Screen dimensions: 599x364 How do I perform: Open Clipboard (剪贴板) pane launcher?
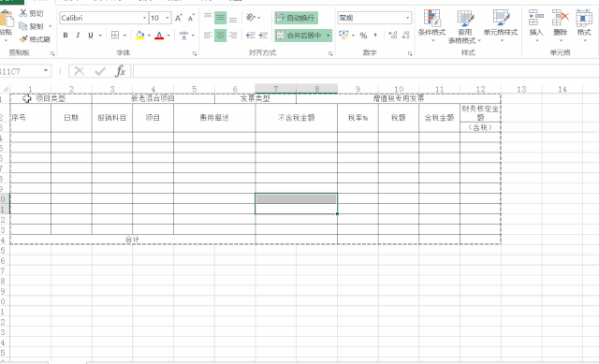pos(52,54)
